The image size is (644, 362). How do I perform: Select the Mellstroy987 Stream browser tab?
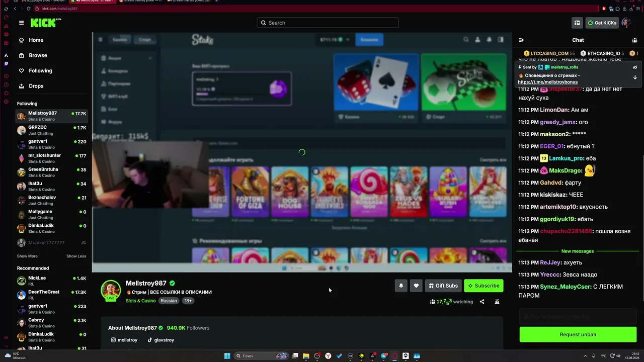click(93, 2)
